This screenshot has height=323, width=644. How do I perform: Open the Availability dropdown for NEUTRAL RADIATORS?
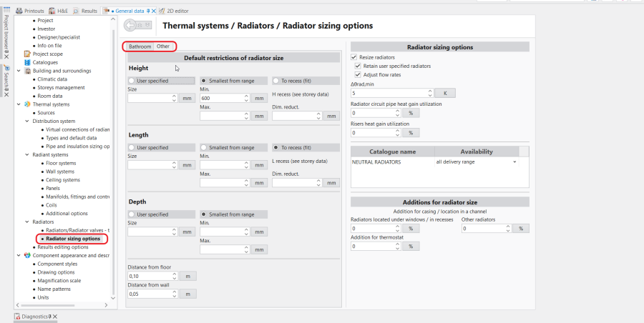514,162
